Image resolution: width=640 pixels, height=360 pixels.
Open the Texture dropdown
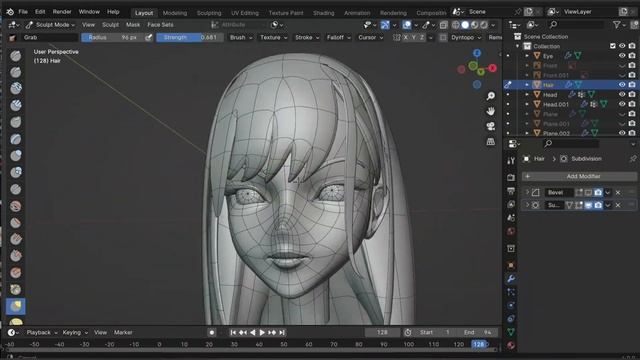[x=273, y=38]
